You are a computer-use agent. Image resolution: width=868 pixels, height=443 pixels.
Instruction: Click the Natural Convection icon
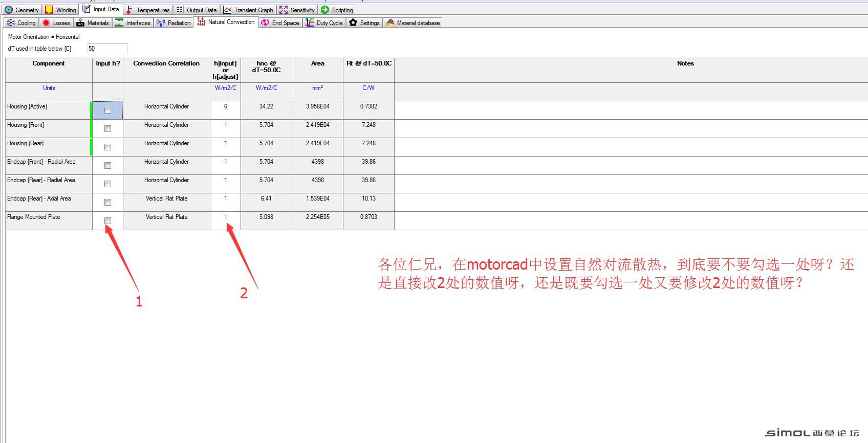point(201,21)
